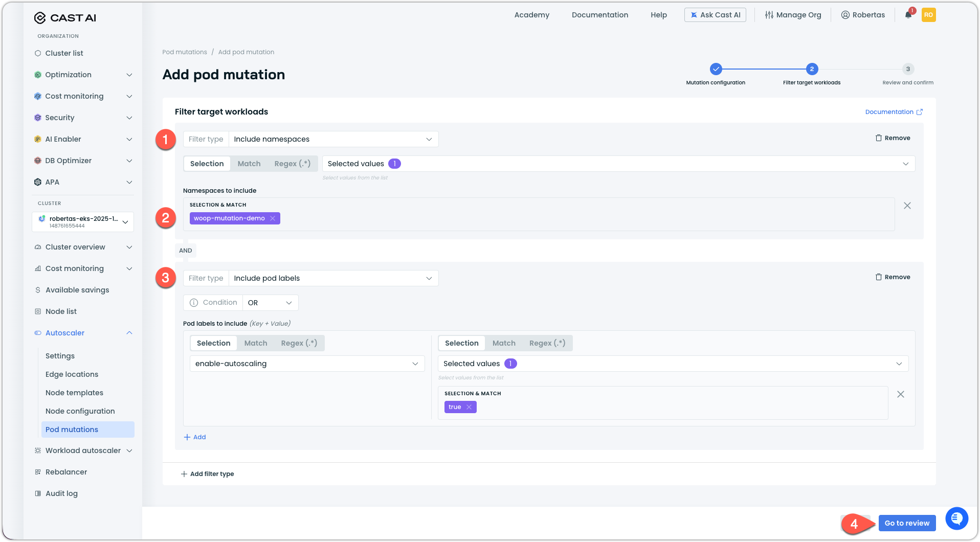Click the Audit log icon
Image resolution: width=980 pixels, height=542 pixels.
click(x=38, y=493)
